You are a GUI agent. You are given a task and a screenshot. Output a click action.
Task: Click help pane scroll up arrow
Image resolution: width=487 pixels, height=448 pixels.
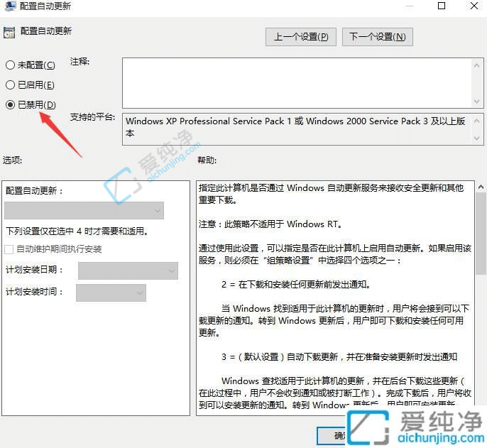tap(481, 187)
